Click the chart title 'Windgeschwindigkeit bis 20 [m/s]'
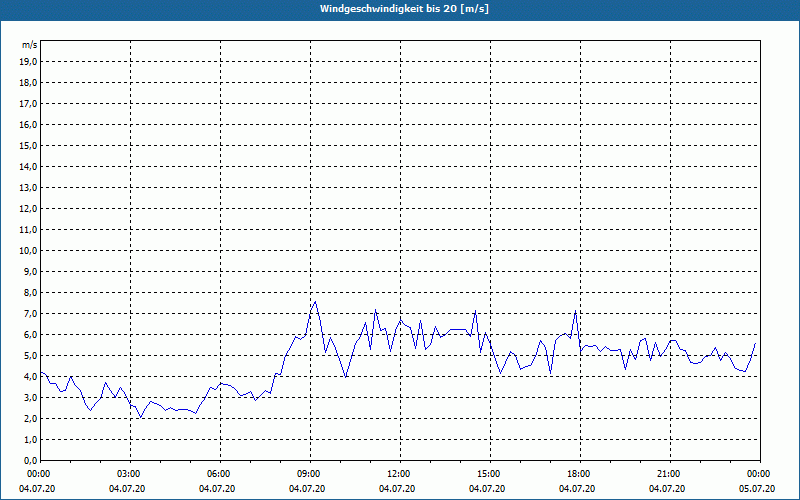The image size is (800, 500). 404,9
